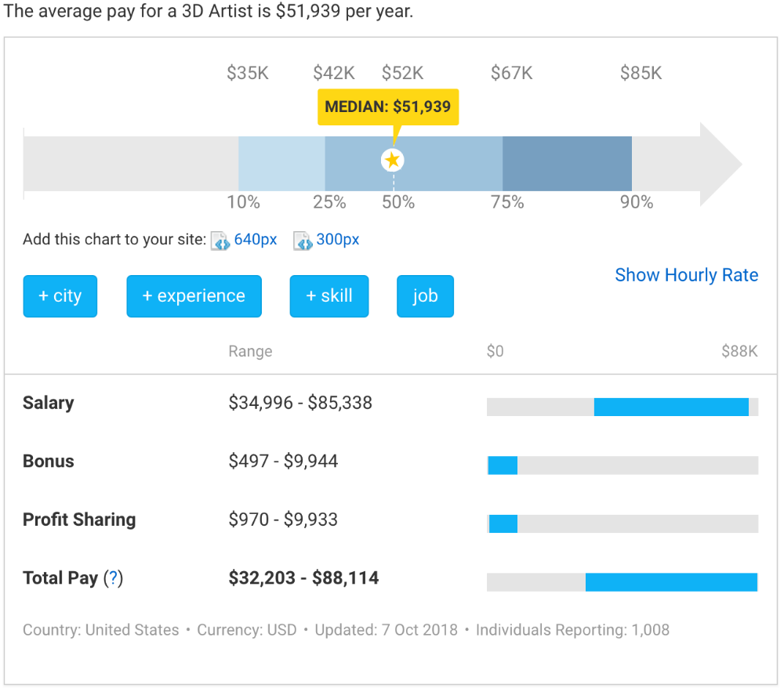
Task: Click the job button
Action: [425, 296]
